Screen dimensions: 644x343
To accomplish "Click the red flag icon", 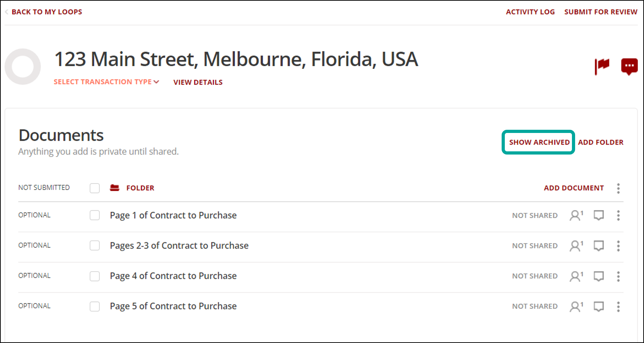I will [x=602, y=66].
